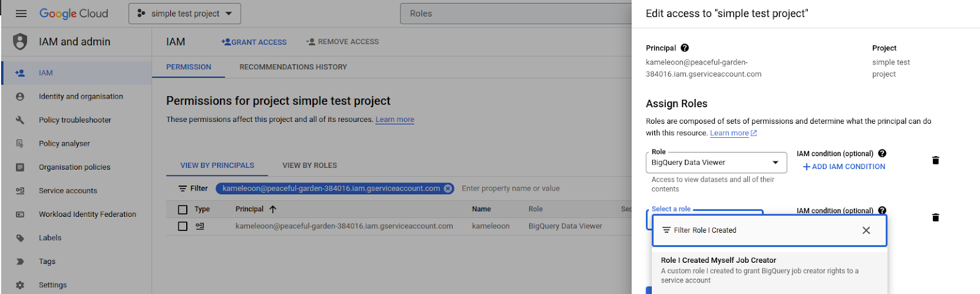Expand the BigQuery Data Viewer role dropdown
The height and width of the screenshot is (294, 980).
coord(775,163)
